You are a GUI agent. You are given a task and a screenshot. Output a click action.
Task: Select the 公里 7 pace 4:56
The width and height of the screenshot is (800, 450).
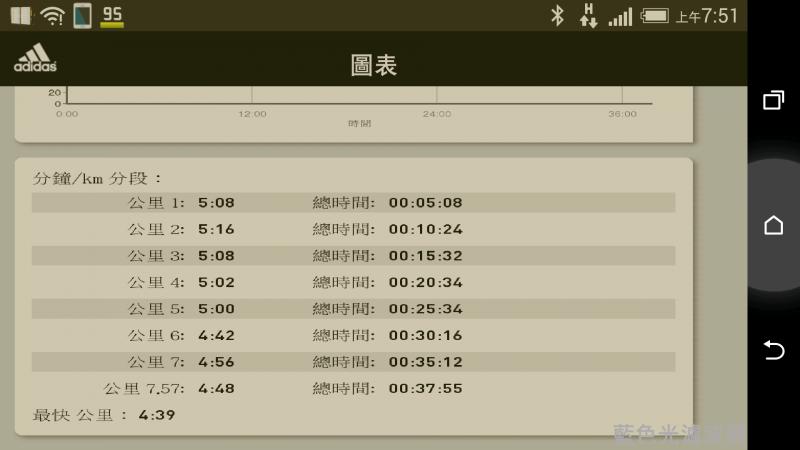pos(216,362)
